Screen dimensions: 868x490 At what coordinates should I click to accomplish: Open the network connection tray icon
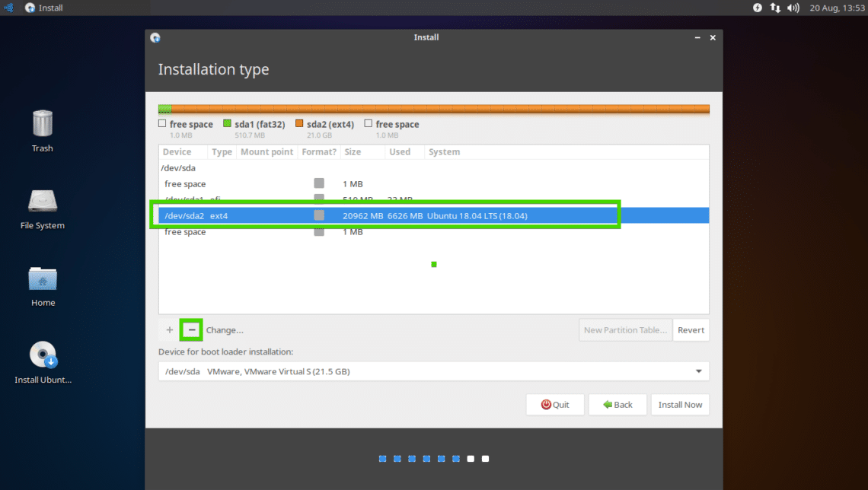tap(775, 8)
